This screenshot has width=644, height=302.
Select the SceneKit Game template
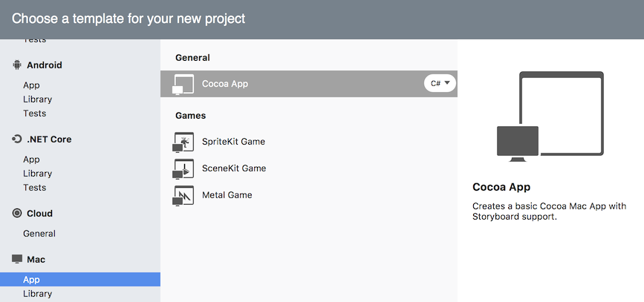(234, 168)
